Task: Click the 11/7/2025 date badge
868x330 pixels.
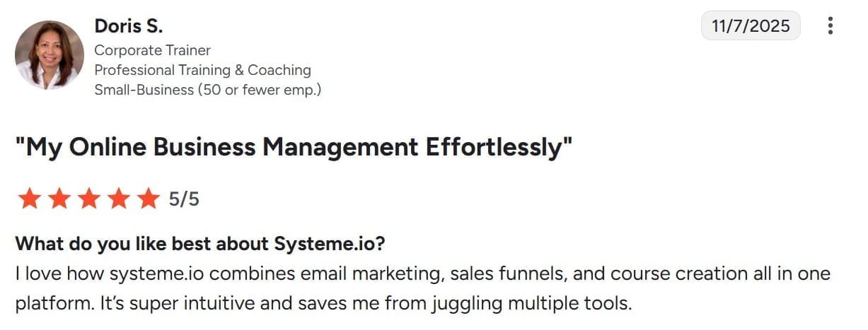Action: (x=751, y=26)
